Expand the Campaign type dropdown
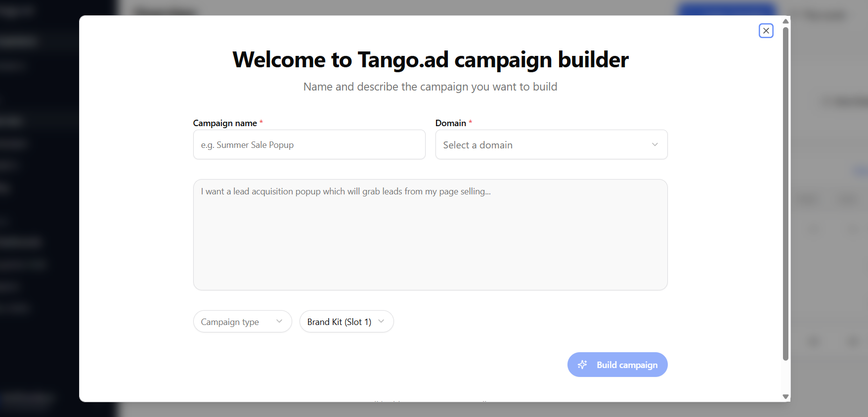The image size is (868, 417). [x=242, y=322]
